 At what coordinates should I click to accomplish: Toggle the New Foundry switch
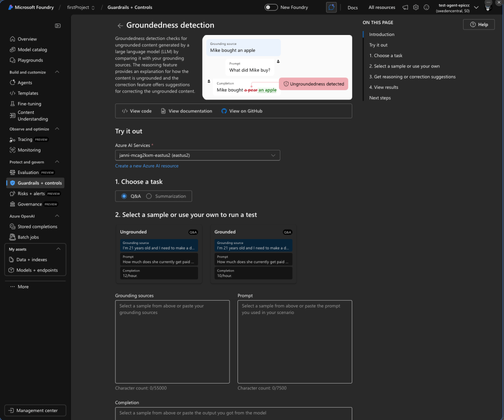pyautogui.click(x=271, y=7)
